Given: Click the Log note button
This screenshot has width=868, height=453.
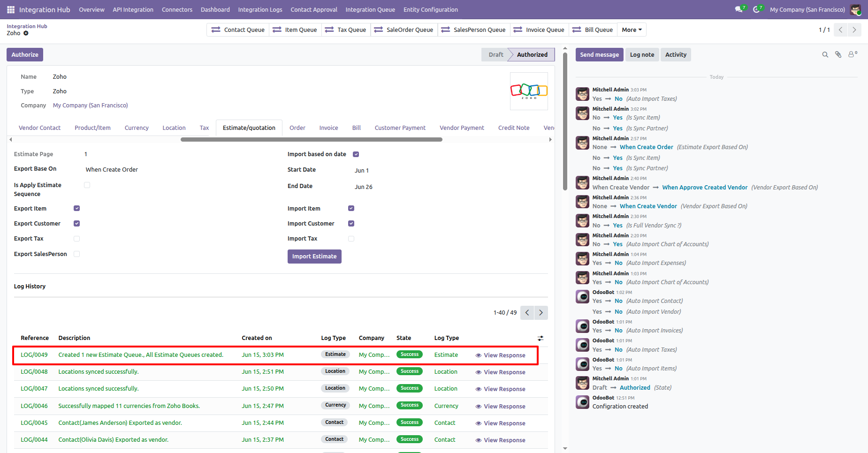Looking at the screenshot, I should click(x=642, y=55).
